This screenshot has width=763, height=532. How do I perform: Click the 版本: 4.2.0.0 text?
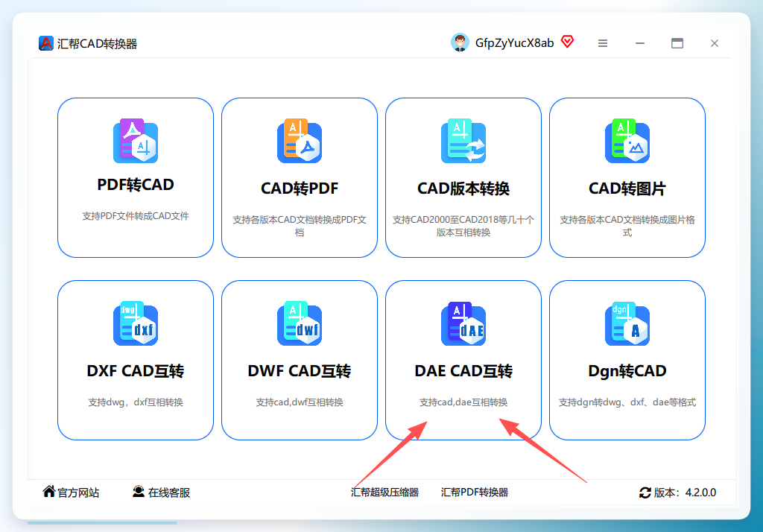685,493
